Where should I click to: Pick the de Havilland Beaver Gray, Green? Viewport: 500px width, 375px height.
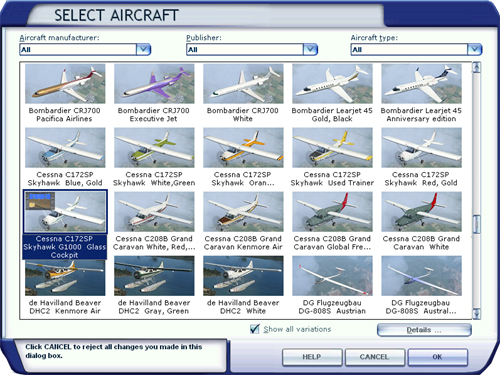coord(154,276)
